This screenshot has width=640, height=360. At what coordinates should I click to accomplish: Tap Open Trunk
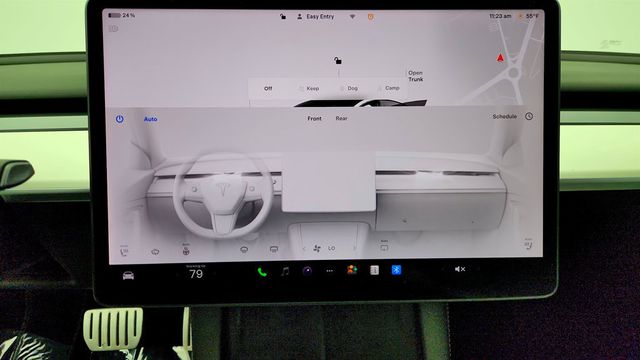pyautogui.click(x=416, y=76)
